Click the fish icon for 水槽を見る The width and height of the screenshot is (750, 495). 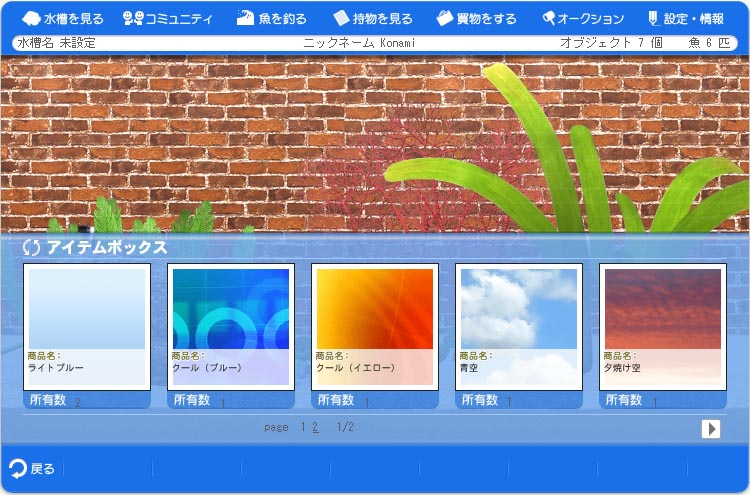pos(30,18)
